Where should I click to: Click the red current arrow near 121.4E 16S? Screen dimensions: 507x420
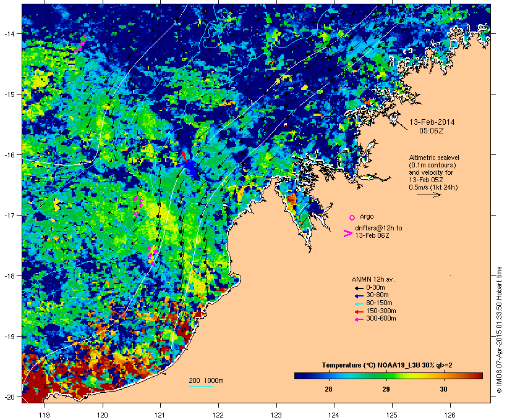[x=184, y=157]
